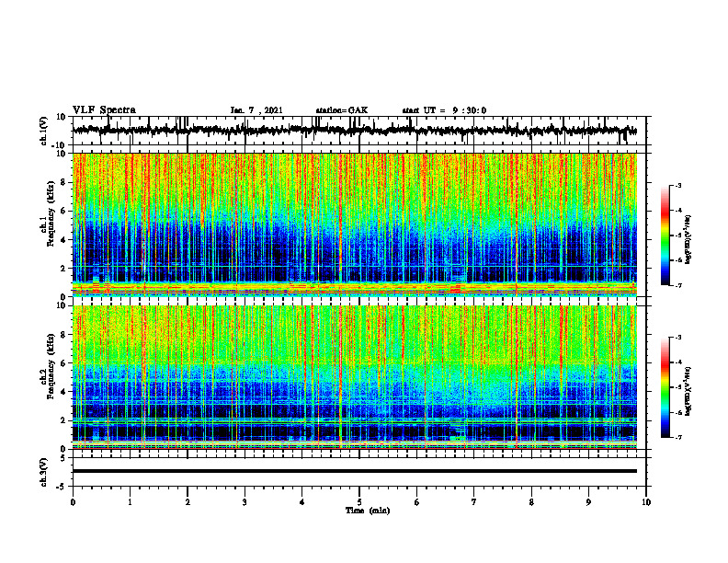The image size is (728, 563).
Task: Click the "start UT = 9:30:0" header text
Action: (444, 110)
